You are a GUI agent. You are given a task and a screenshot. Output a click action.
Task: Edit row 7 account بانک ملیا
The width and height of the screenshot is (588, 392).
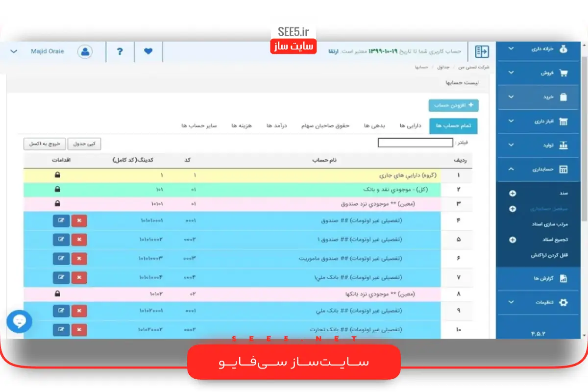point(61,277)
